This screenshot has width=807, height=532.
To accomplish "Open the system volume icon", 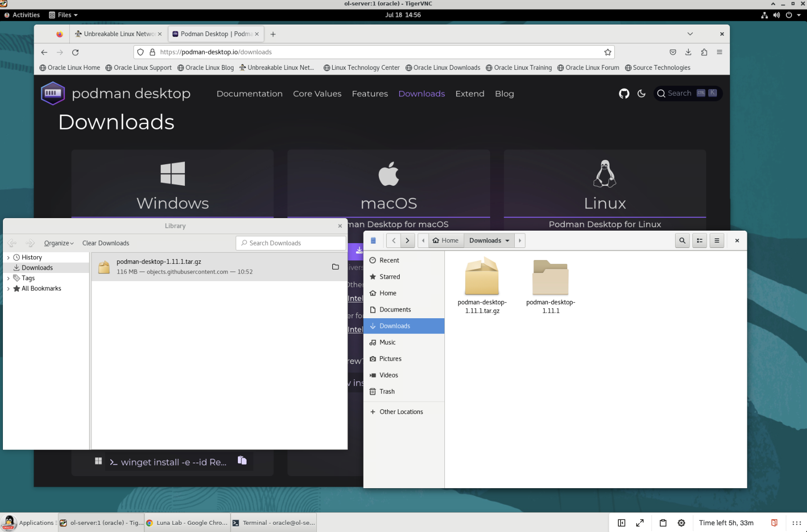I will click(777, 15).
